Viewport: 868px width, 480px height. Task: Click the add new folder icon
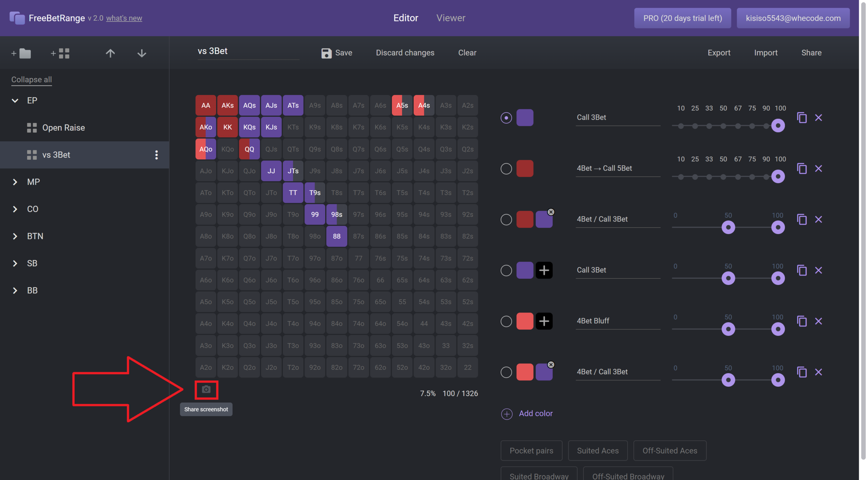pos(21,53)
